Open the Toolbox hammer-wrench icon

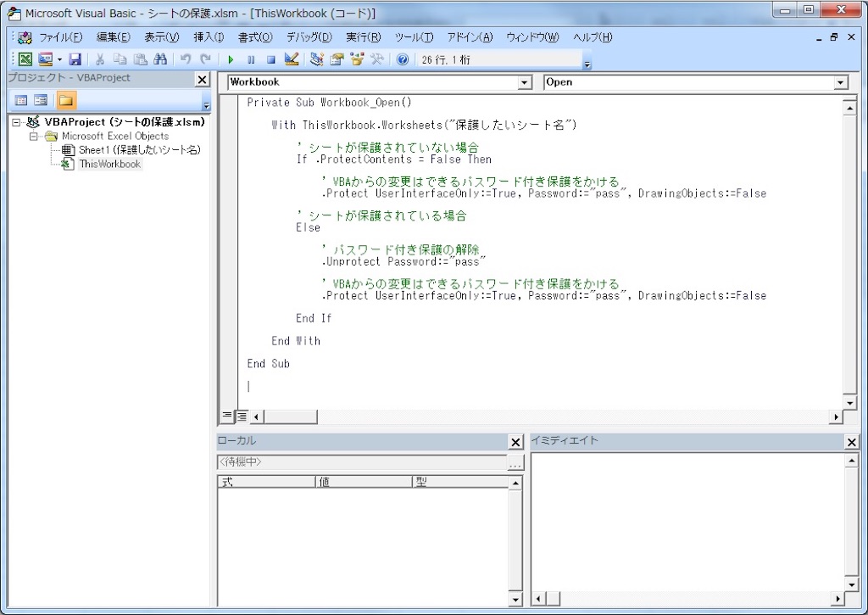pyautogui.click(x=377, y=59)
